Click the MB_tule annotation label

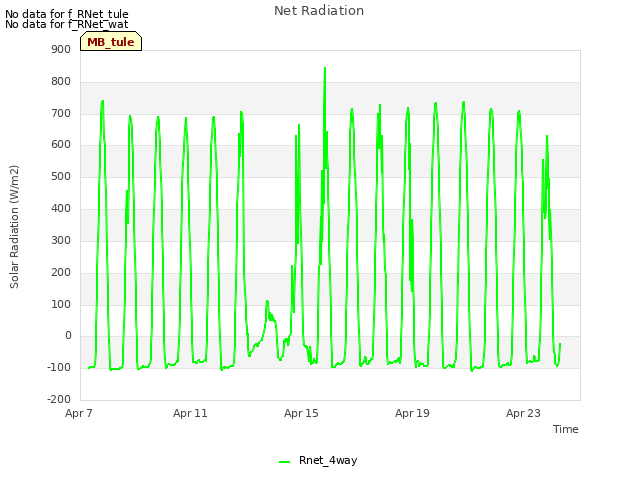111,42
